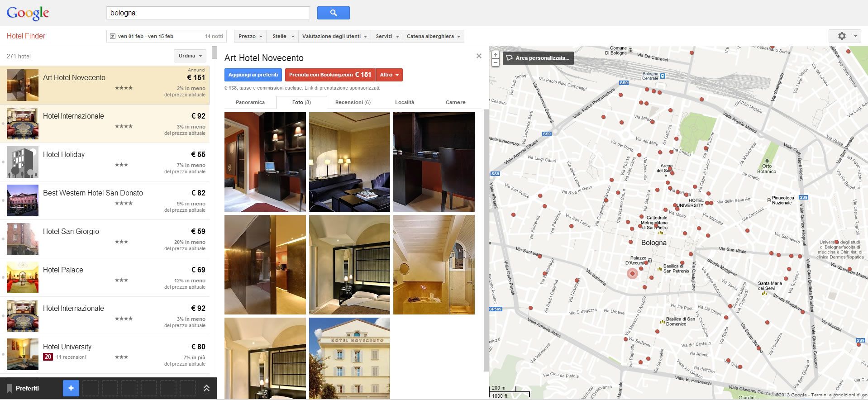Click the € 55 price for Hotel Holiday
Viewport: 868px width, 400px height.
pyautogui.click(x=198, y=154)
